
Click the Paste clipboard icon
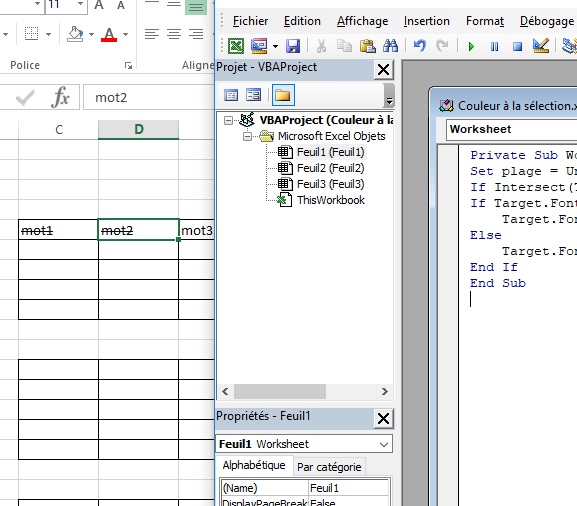tap(367, 46)
